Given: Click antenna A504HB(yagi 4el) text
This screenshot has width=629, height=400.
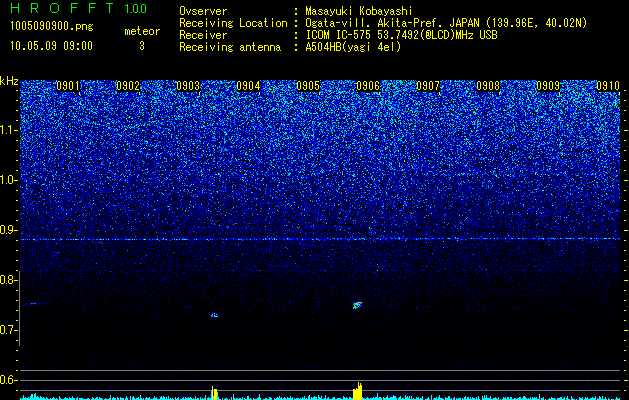Looking at the screenshot, I should click(353, 47).
